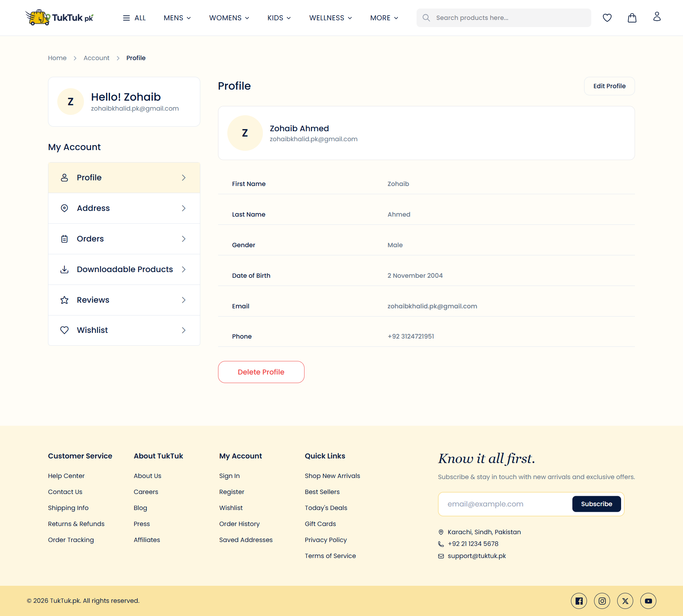Click the date of birth value 2 November 2004
Screen dimensions: 683x616
415,276
